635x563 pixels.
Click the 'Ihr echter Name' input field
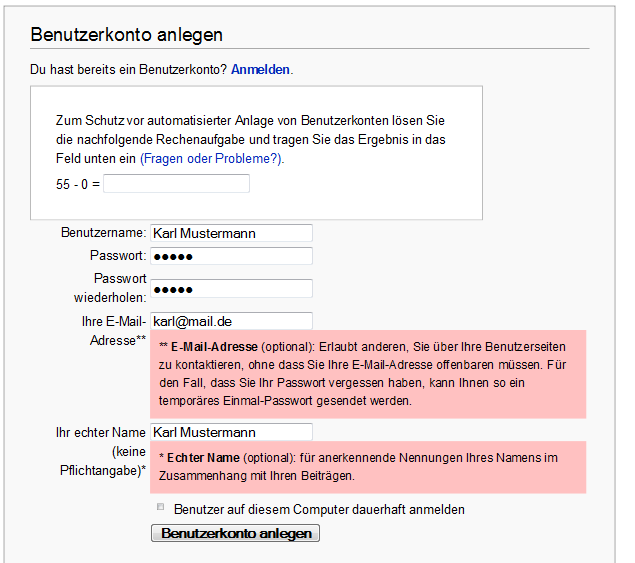click(x=231, y=432)
